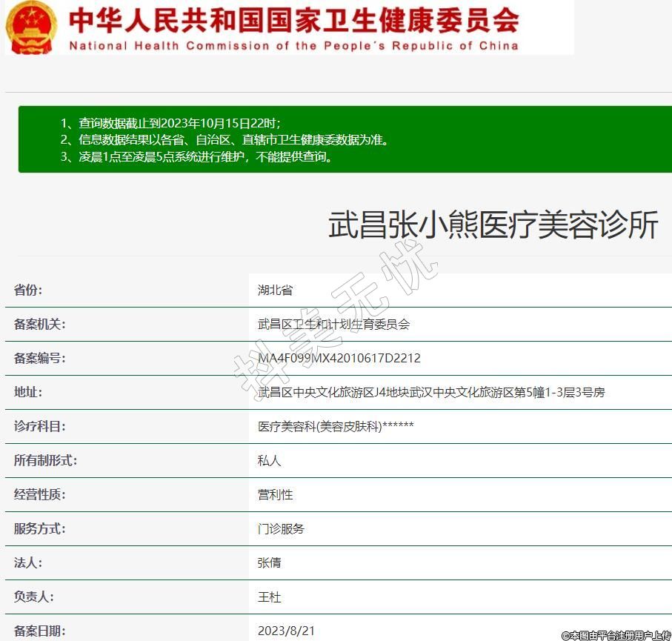Screen dimensions: 672x641
Task: Click the registration date 2023/8/21
Action: pyautogui.click(x=286, y=631)
